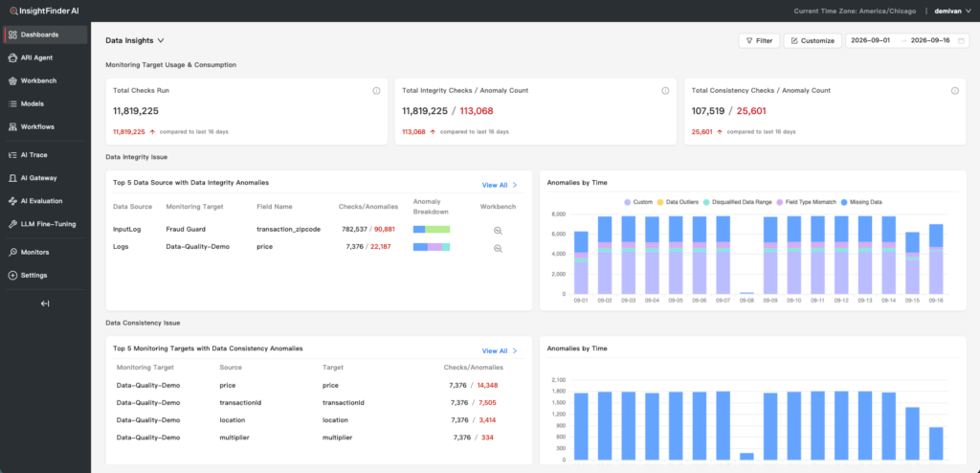Collapse the sidebar with the arrow icon
The image size is (980, 473).
(x=45, y=304)
